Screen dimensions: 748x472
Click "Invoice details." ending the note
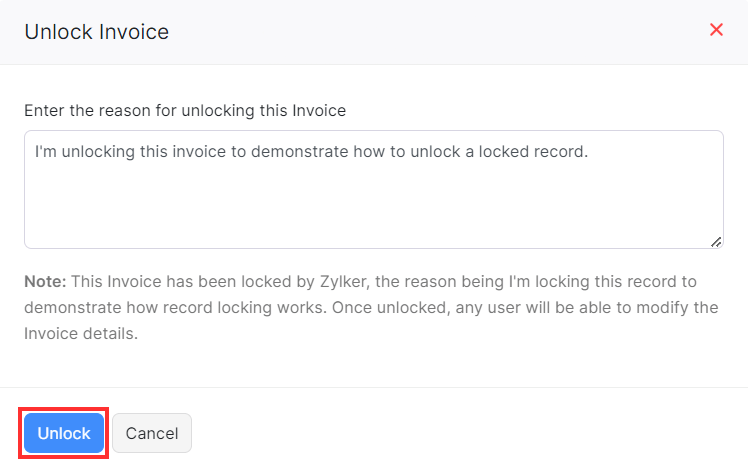click(x=80, y=333)
